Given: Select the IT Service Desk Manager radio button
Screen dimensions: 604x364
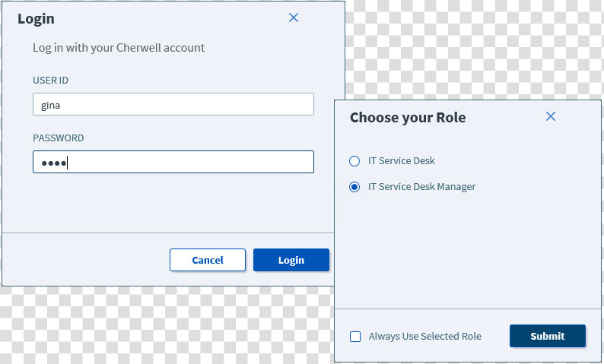Looking at the screenshot, I should pos(354,187).
